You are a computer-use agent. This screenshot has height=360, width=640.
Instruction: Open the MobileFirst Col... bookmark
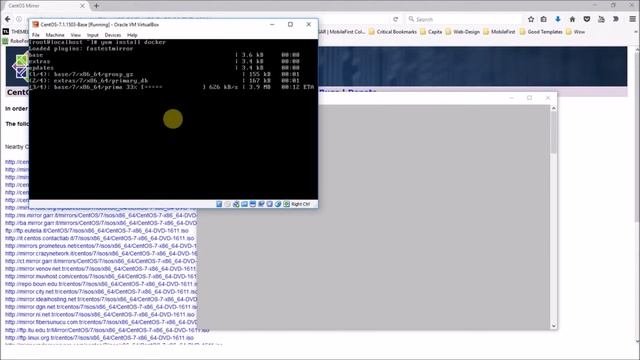pyautogui.click(x=342, y=32)
